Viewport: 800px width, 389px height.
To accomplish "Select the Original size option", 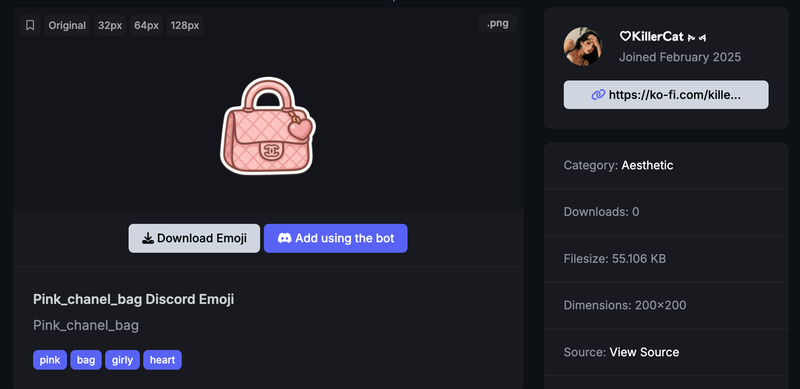I will [67, 26].
